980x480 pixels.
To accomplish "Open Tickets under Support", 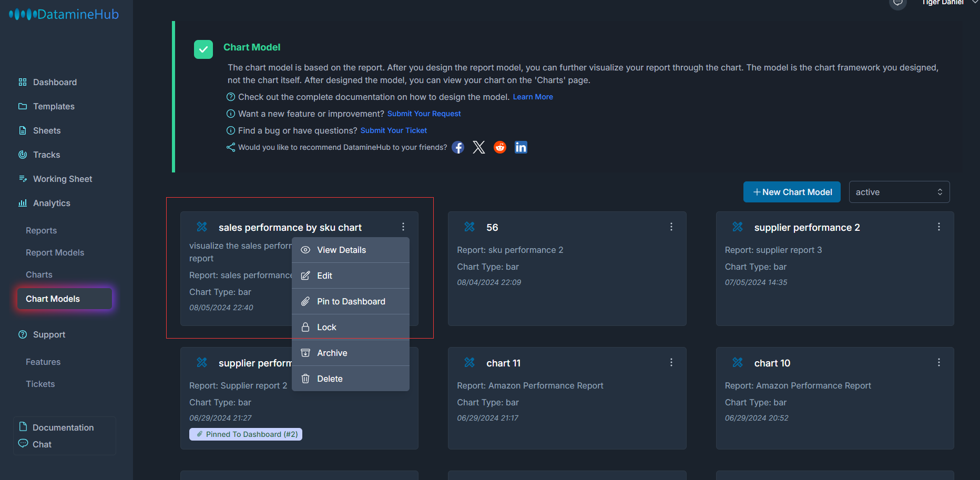I will point(40,384).
